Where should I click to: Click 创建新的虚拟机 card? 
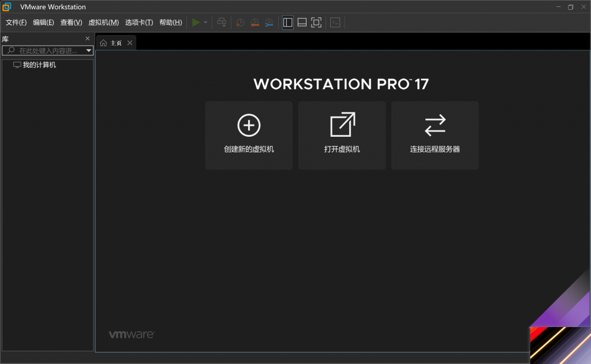click(249, 136)
